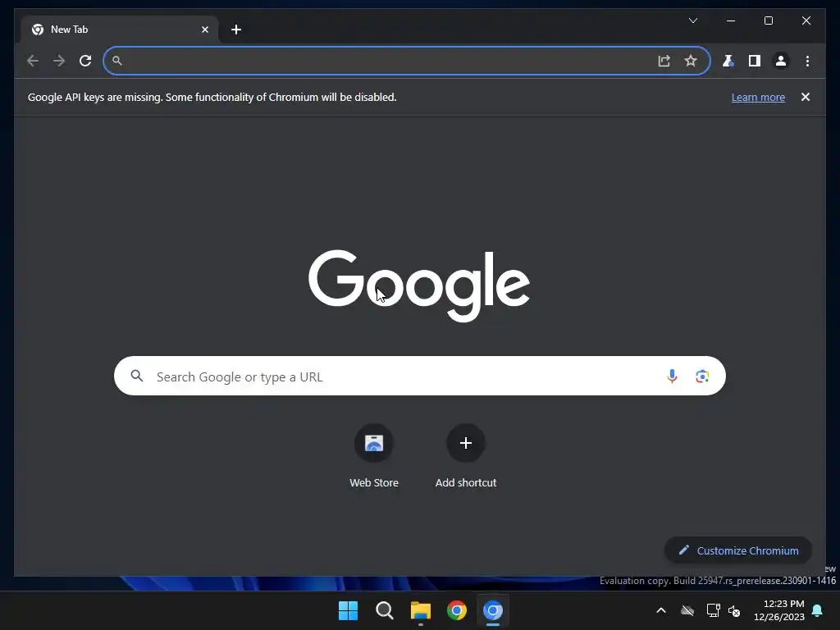Click the OneDrive cloud tray icon
The width and height of the screenshot is (840, 630).
tap(687, 610)
